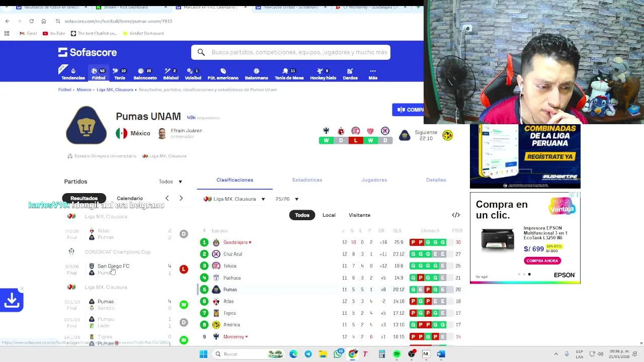Open the Detalles tab

pos(436,180)
